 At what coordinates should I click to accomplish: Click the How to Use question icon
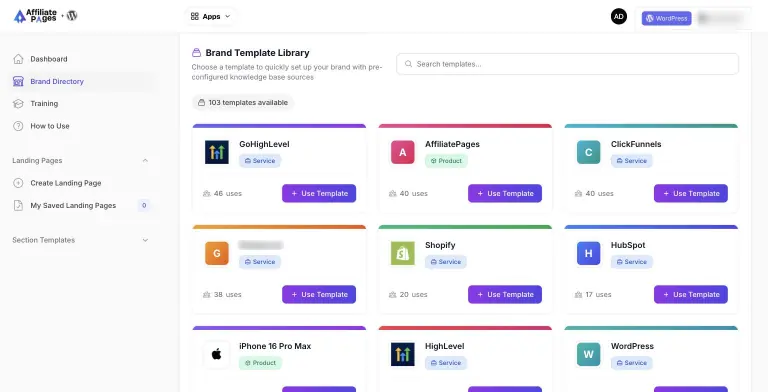(18, 126)
